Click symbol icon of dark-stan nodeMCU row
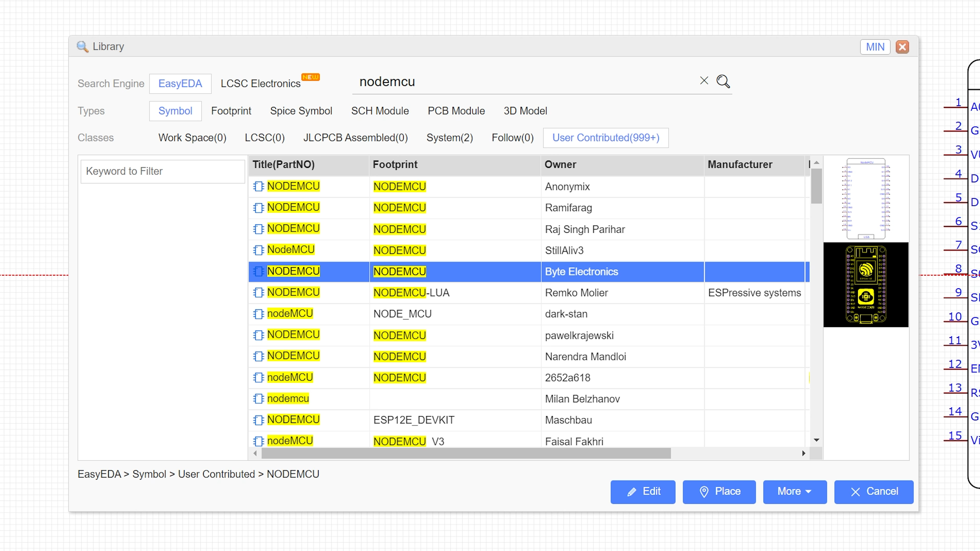The image size is (980, 551). click(259, 314)
